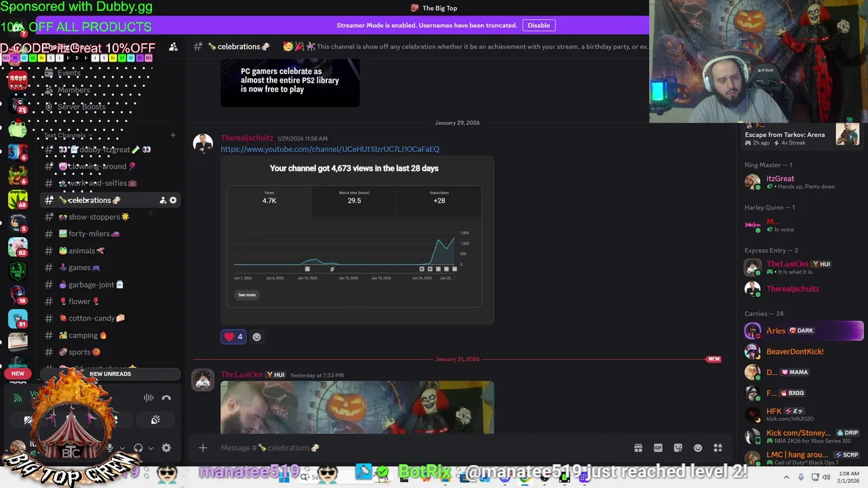The width and height of the screenshot is (868, 488).
Task: Expand headphone output options arrow
Action: [151, 448]
